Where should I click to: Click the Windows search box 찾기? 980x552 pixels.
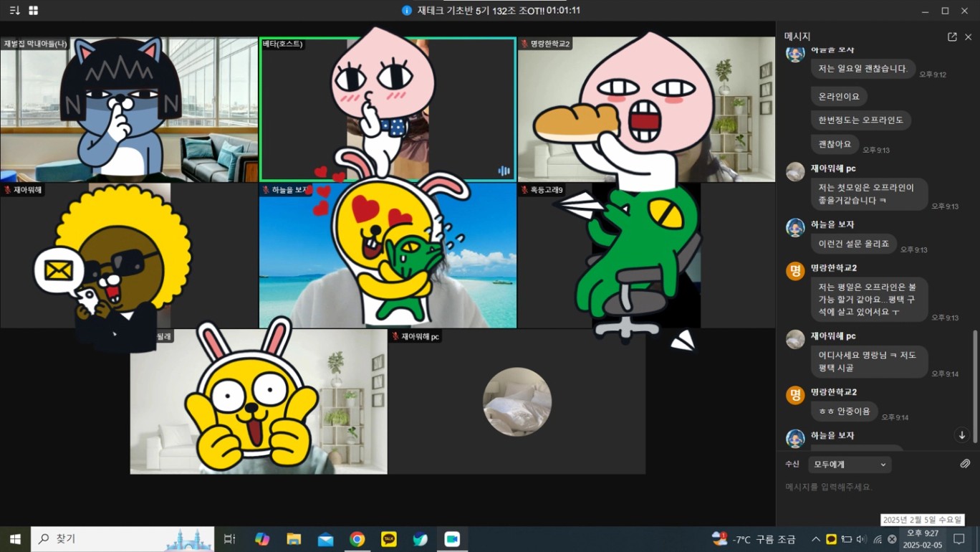coord(122,539)
